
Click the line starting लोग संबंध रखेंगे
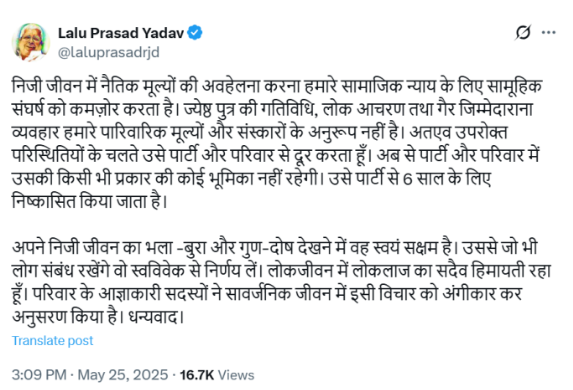coord(281,271)
